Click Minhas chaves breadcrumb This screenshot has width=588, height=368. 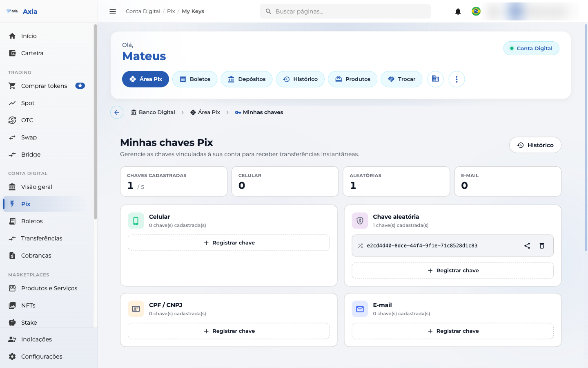[x=259, y=112]
